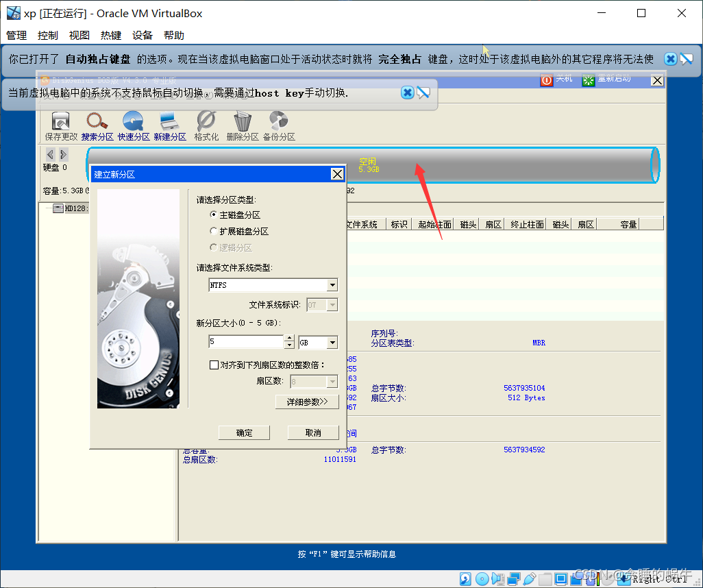Click the 5637935104 total bytes value
703x588 pixels.
(x=524, y=388)
